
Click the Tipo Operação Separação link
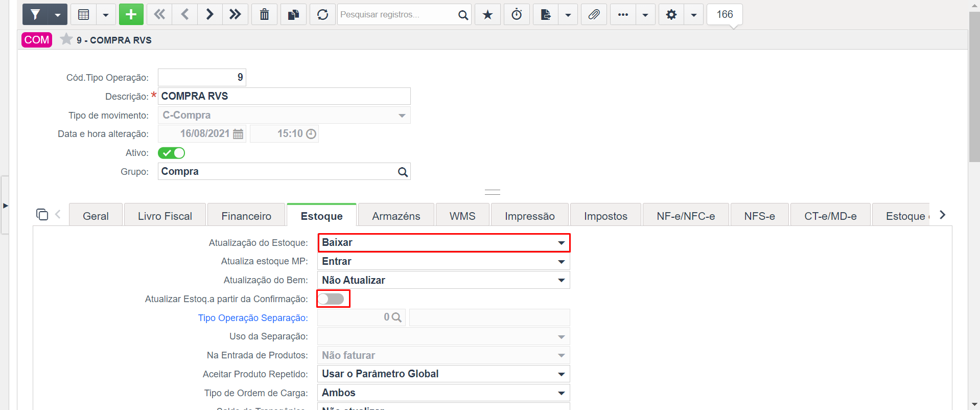point(253,318)
